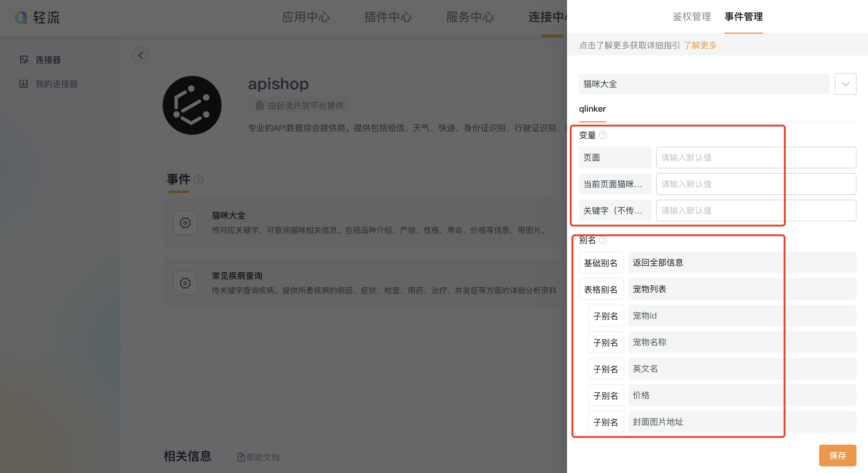Select 连接器 in the sidebar
This screenshot has width=868, height=473.
pyautogui.click(x=48, y=60)
